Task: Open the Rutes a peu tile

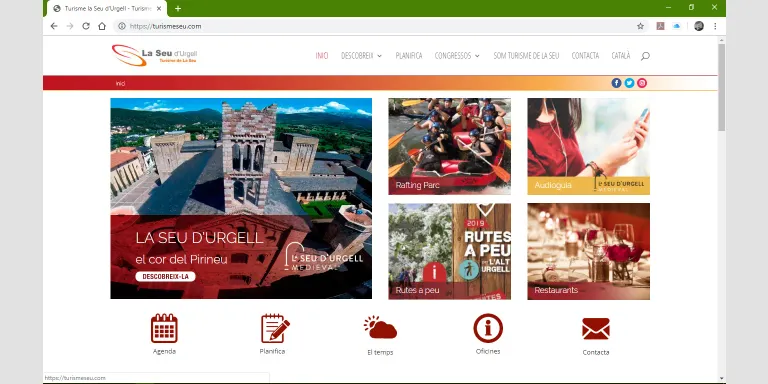Action: pyautogui.click(x=450, y=251)
